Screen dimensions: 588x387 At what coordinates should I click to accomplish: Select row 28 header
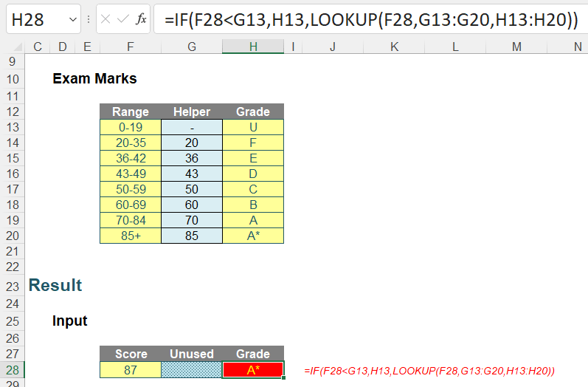(x=12, y=370)
